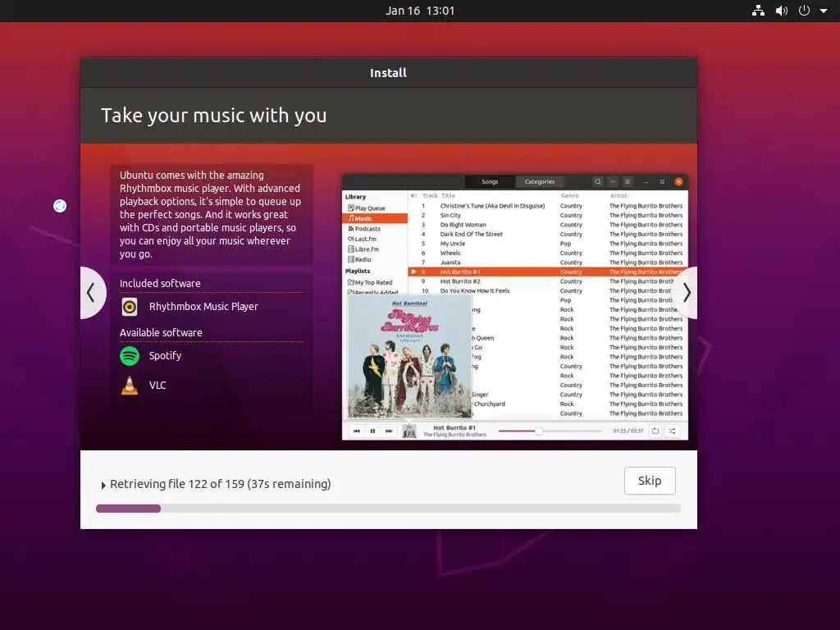This screenshot has width=840, height=630.
Task: Select the track Christine's Tune row
Action: 547,206
